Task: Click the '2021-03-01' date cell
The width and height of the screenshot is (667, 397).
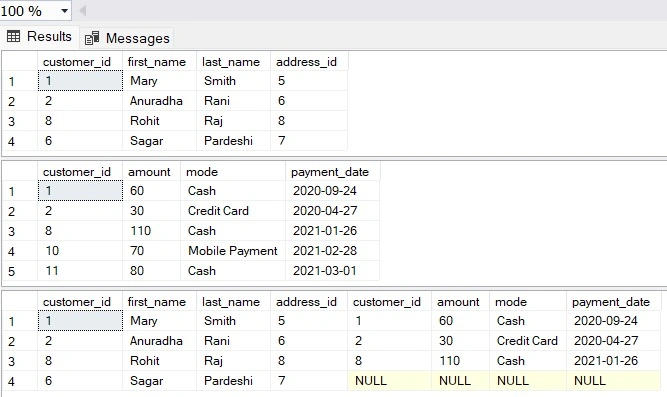Action: point(332,271)
